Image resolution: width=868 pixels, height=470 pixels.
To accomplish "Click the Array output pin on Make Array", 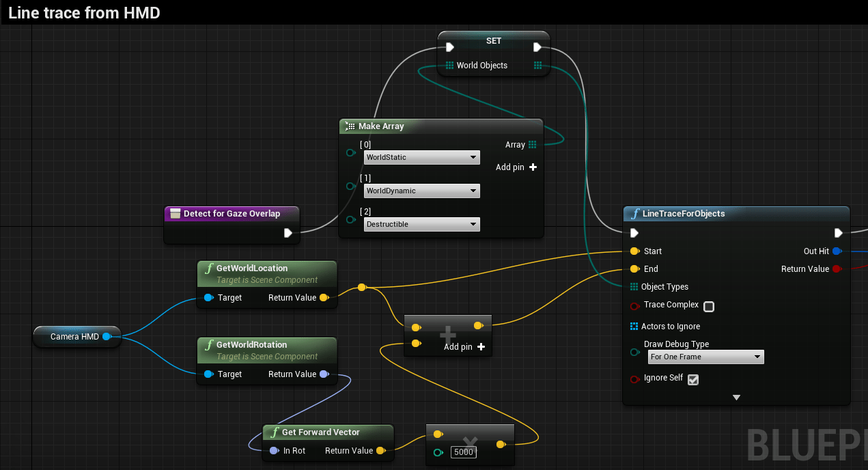I will pyautogui.click(x=533, y=144).
